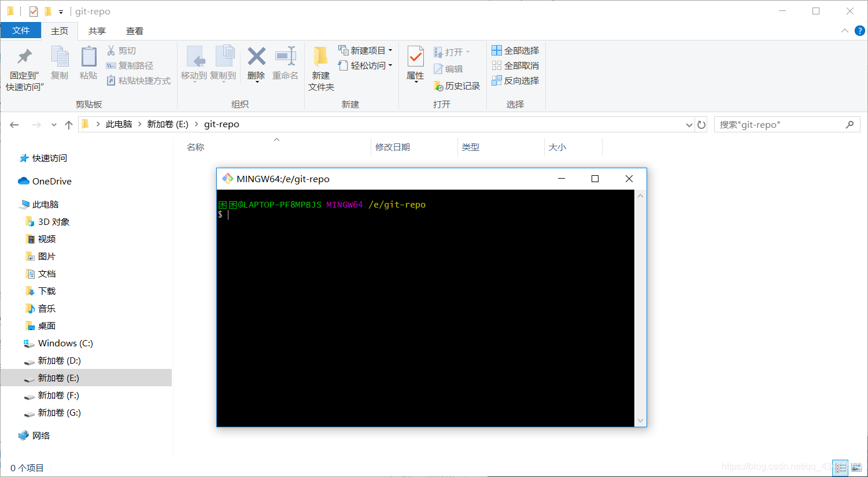Open the File (文件) tab
Screen dimensions: 868x477
(x=21, y=31)
